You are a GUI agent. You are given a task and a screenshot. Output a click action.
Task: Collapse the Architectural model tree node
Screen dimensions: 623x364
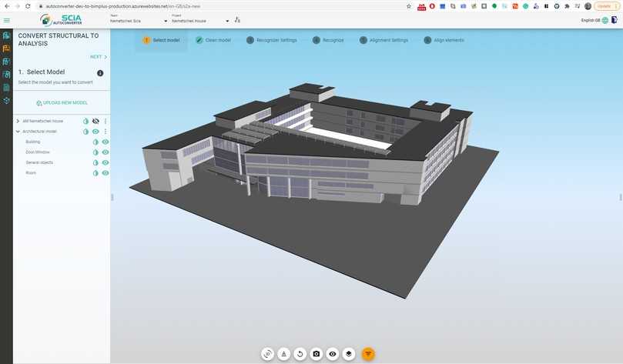[x=18, y=132]
